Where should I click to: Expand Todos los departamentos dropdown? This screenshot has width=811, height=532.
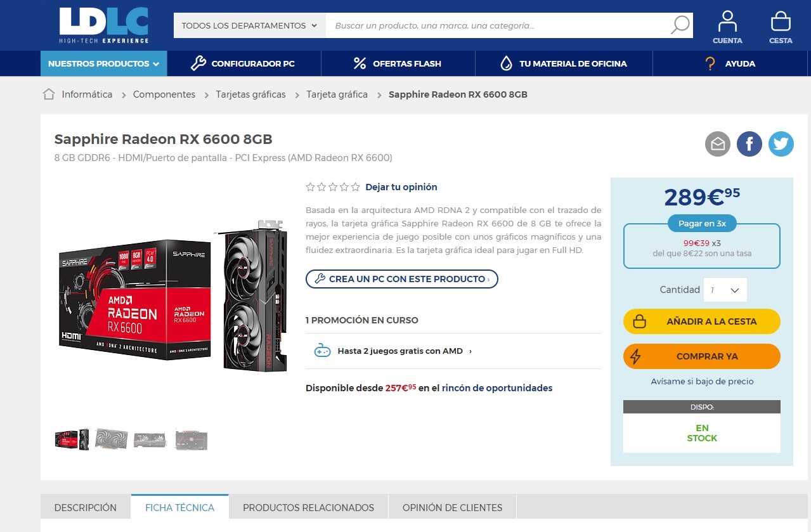pyautogui.click(x=249, y=26)
